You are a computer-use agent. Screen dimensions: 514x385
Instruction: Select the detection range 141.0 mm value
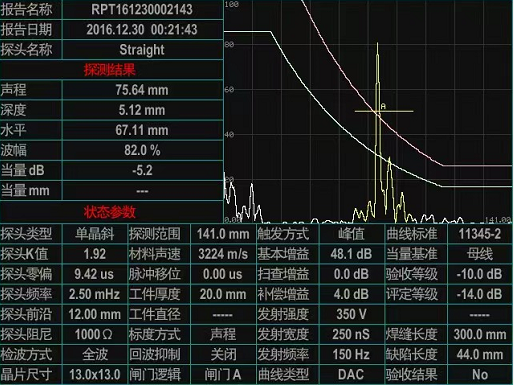pos(223,234)
